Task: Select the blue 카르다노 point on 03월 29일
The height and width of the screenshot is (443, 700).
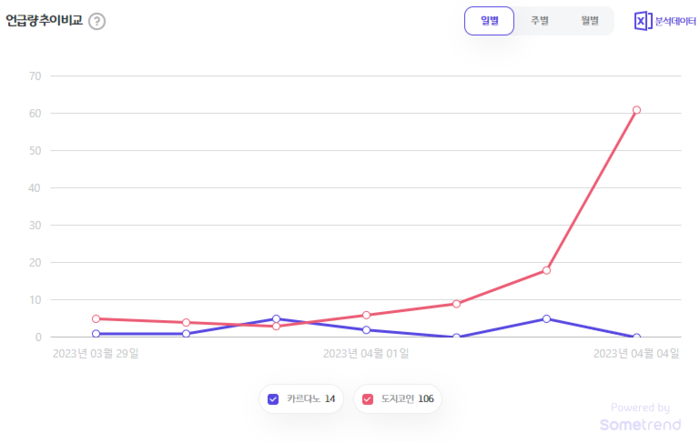Action: pos(96,334)
